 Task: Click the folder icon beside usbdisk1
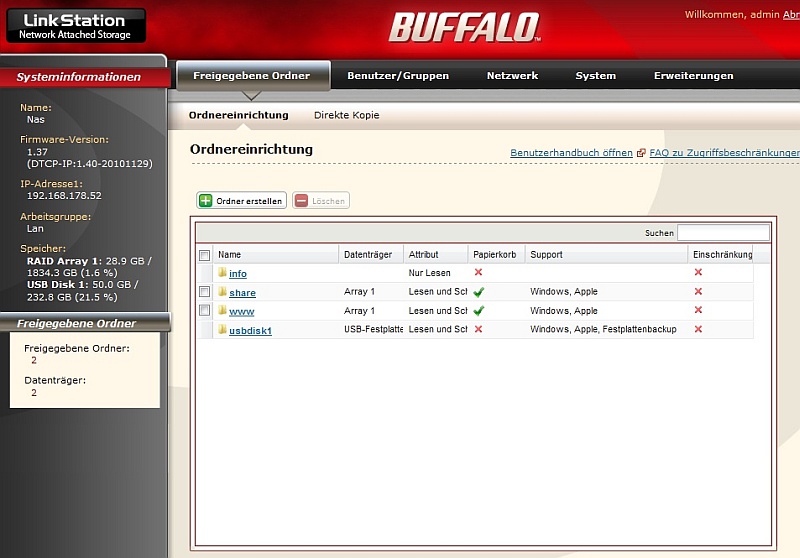click(222, 330)
